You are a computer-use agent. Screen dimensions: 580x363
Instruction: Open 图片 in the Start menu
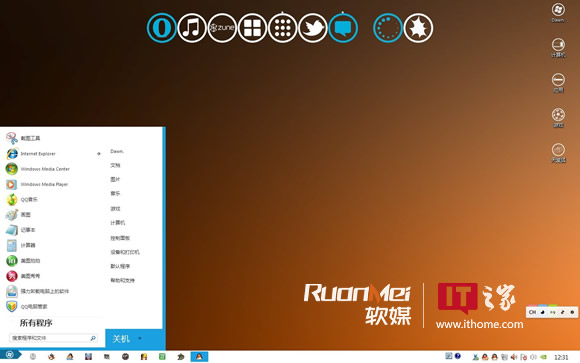pos(115,179)
